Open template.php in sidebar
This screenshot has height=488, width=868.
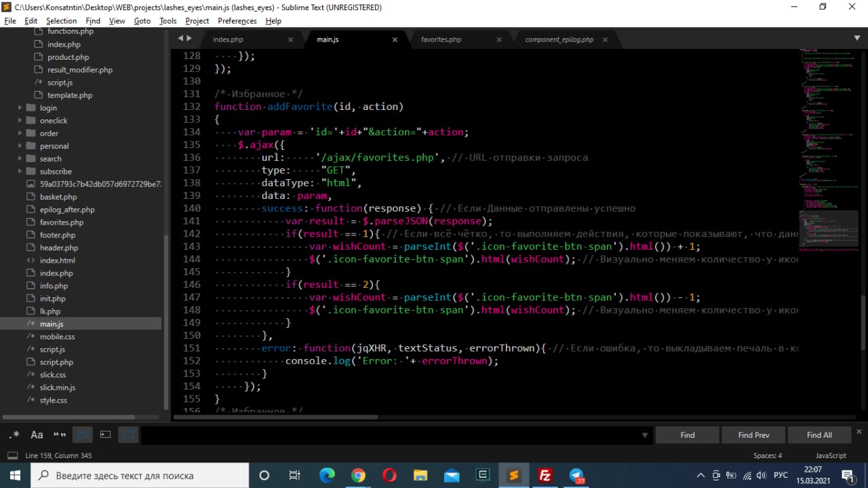click(x=70, y=96)
